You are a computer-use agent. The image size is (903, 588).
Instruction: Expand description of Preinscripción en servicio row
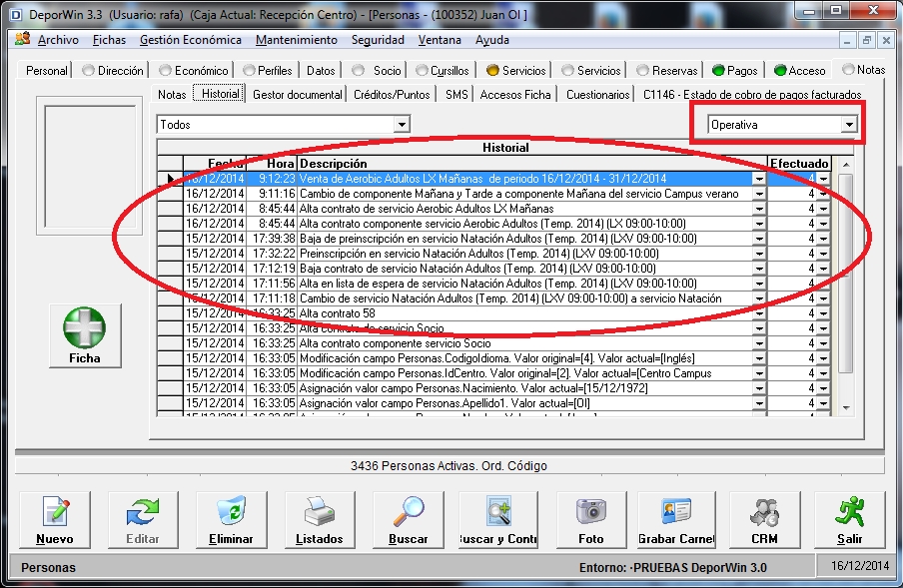[x=759, y=254]
